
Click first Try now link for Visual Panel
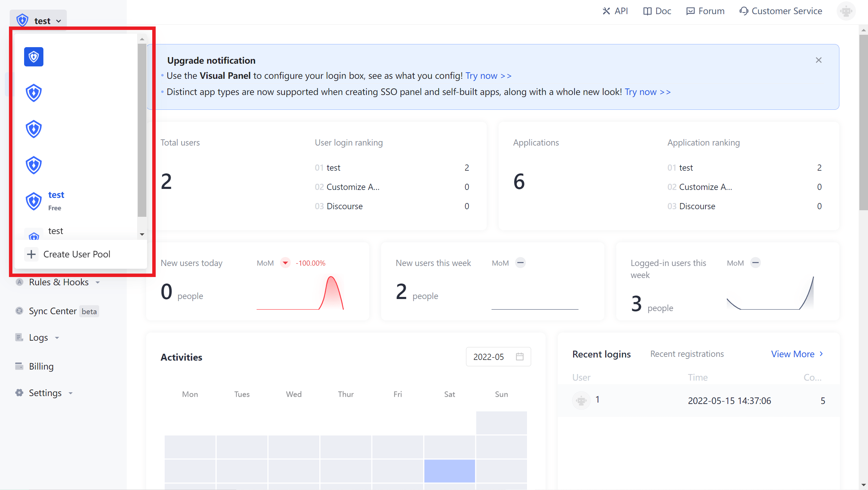point(488,76)
